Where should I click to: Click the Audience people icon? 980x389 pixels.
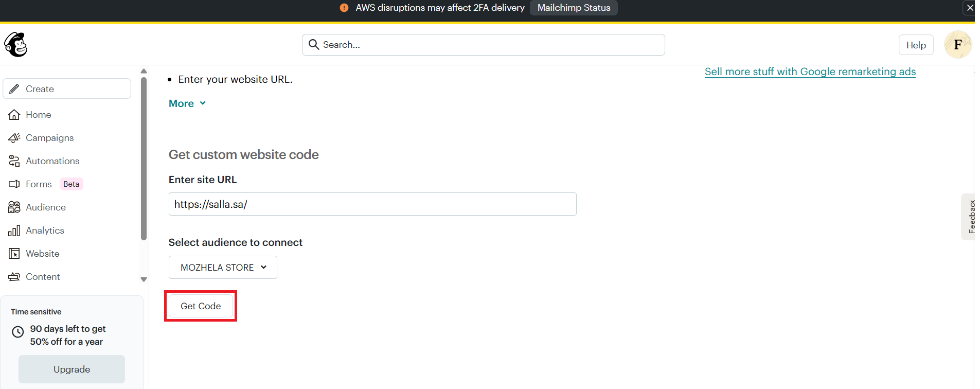pos(14,207)
